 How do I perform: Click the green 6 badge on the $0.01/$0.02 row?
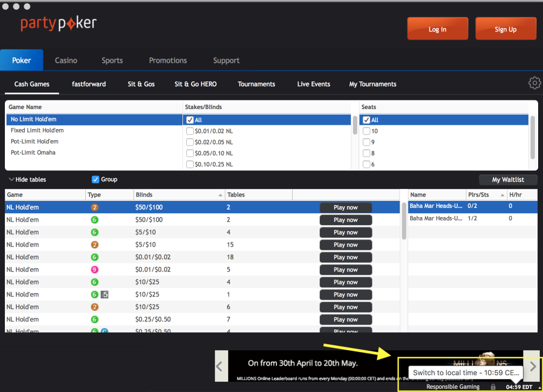(94, 257)
